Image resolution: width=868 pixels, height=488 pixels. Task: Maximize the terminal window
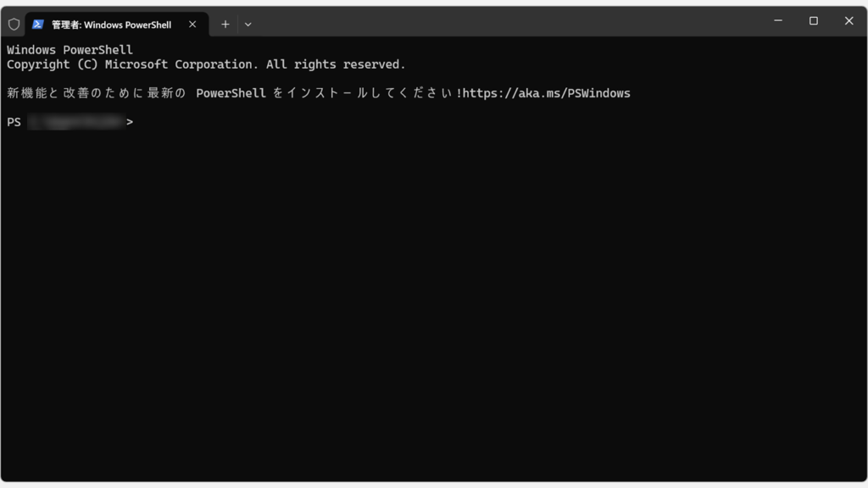click(x=814, y=21)
